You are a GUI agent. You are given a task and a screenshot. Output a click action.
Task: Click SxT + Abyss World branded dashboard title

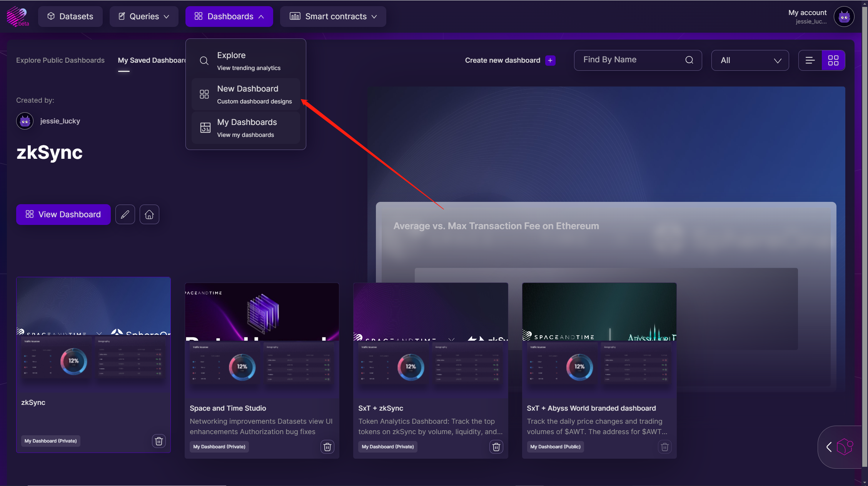click(591, 408)
